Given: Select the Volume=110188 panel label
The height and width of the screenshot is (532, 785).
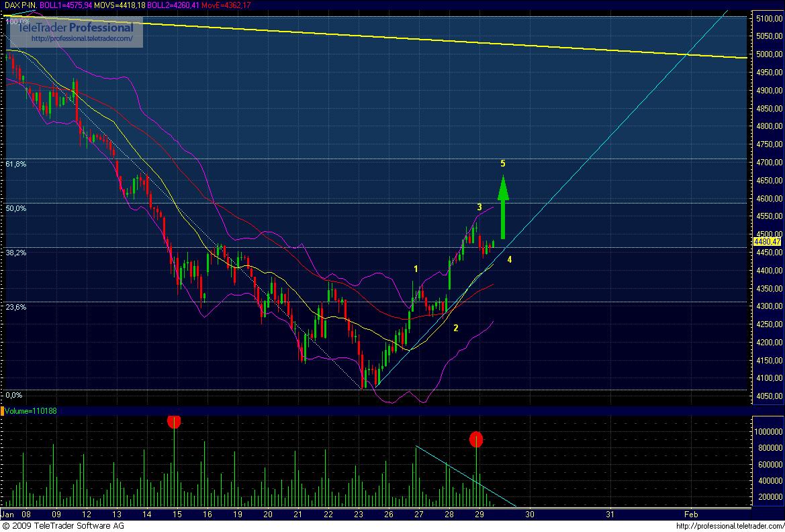Looking at the screenshot, I should click(30, 411).
